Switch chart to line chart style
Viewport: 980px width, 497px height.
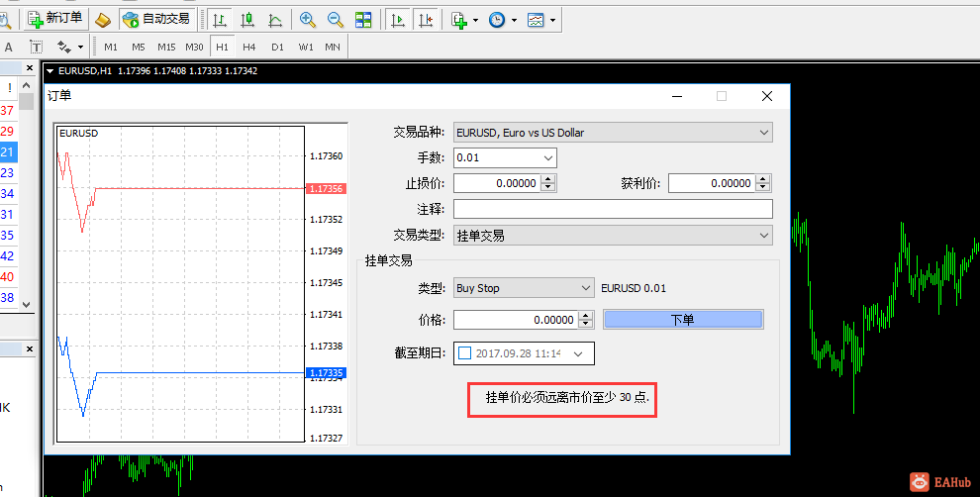pos(275,20)
